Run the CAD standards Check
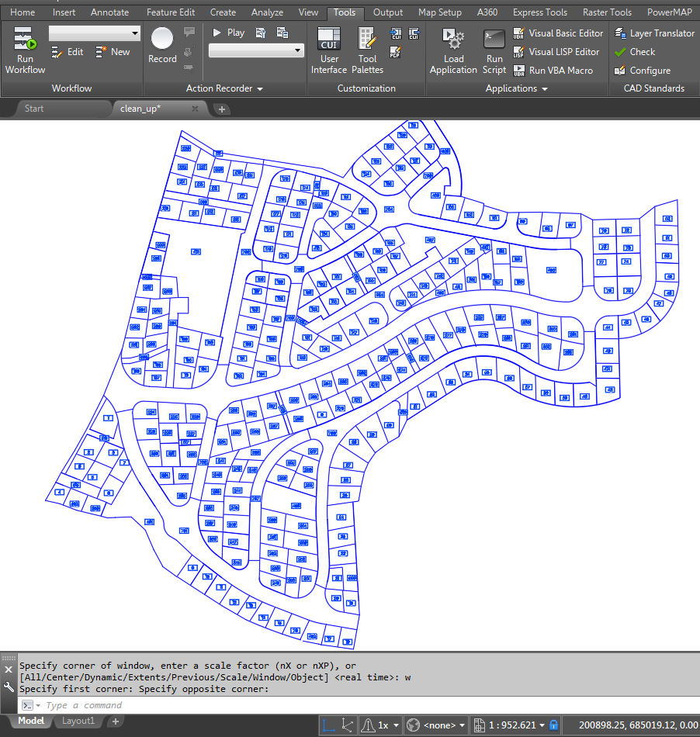This screenshot has height=737, width=700. click(x=635, y=52)
